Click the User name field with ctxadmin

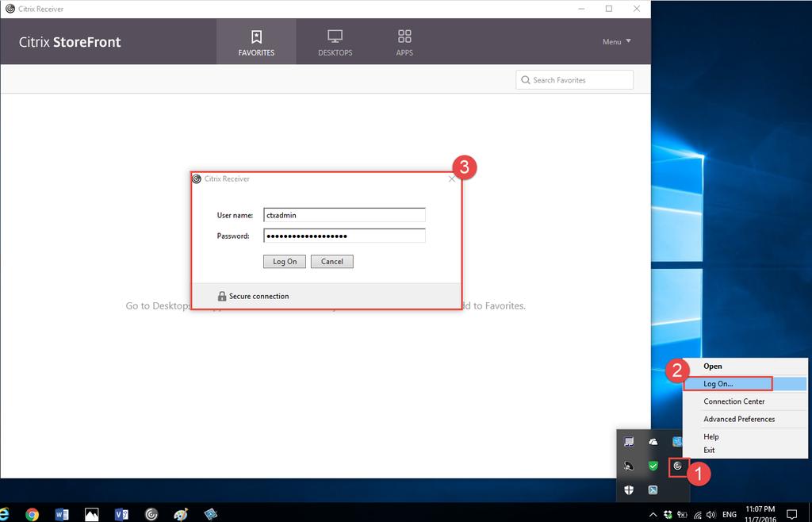tap(344, 215)
